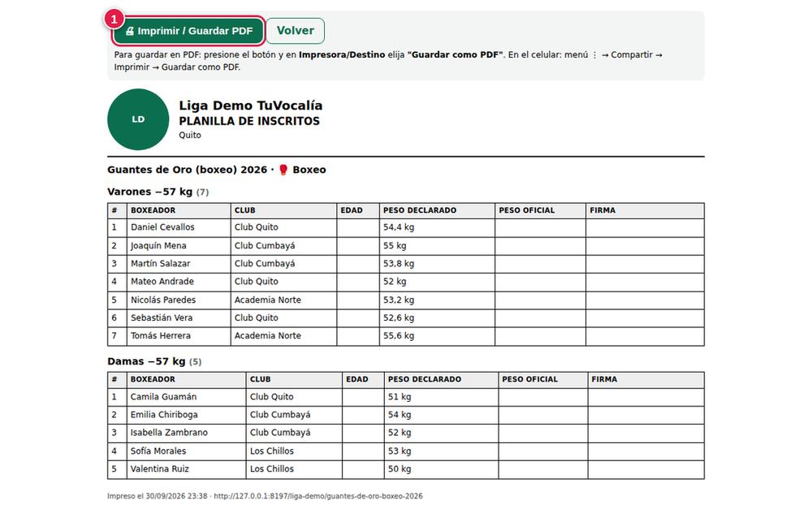This screenshot has height=522, width=812.
Task: Click boxer name Martín Salazar
Action: 161,264
